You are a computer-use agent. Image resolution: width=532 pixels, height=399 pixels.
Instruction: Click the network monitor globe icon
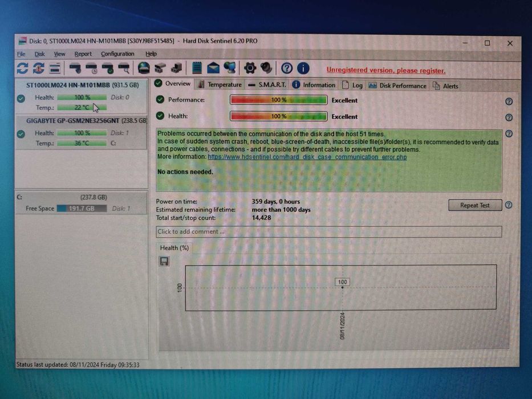tap(230, 68)
